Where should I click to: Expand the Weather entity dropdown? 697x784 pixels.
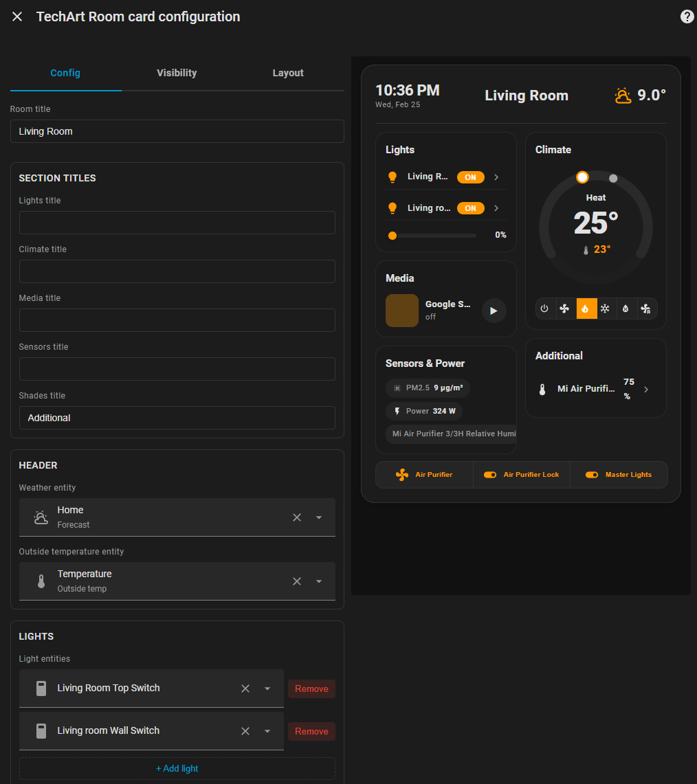click(x=319, y=517)
